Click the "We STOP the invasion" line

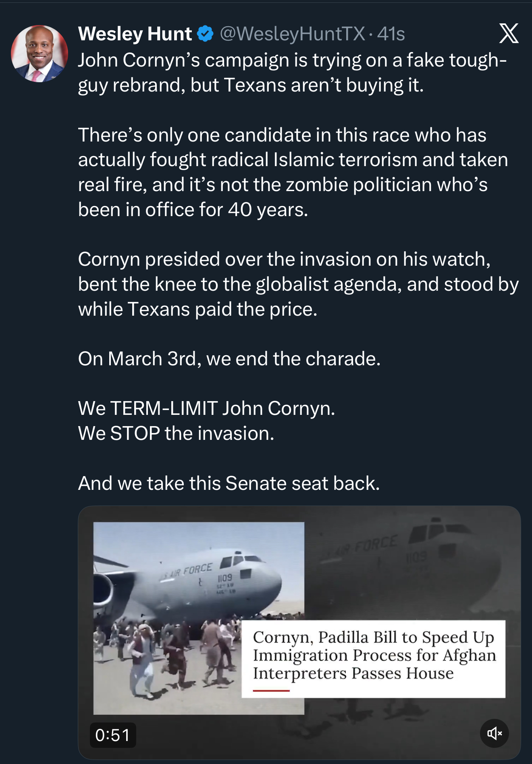click(176, 433)
